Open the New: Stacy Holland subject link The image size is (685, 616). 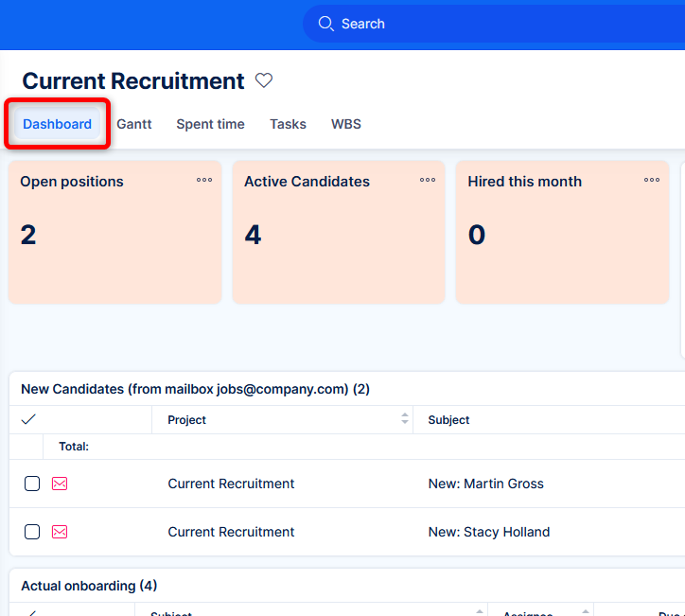[x=488, y=532]
